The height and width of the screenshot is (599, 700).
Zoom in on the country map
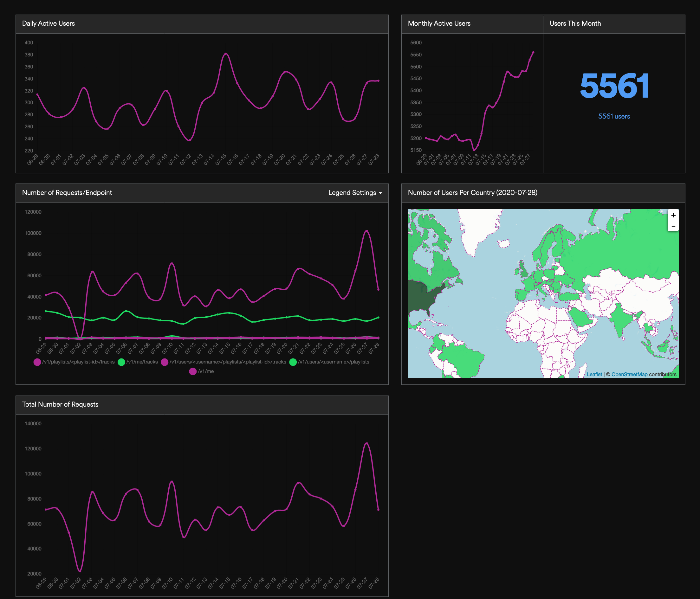click(x=673, y=215)
